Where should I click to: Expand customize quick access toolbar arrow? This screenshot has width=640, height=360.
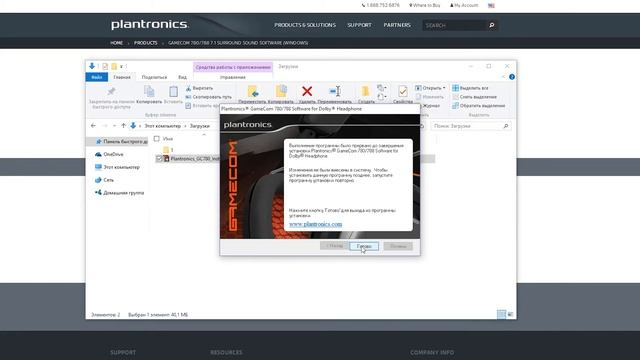[x=121, y=66]
